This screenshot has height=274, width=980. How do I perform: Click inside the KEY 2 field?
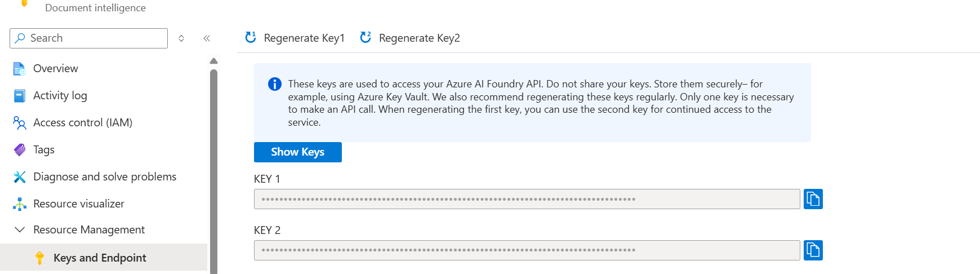click(527, 250)
